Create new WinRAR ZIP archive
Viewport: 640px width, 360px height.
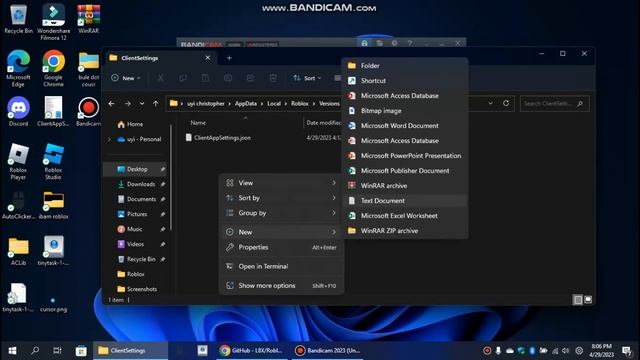405,231
